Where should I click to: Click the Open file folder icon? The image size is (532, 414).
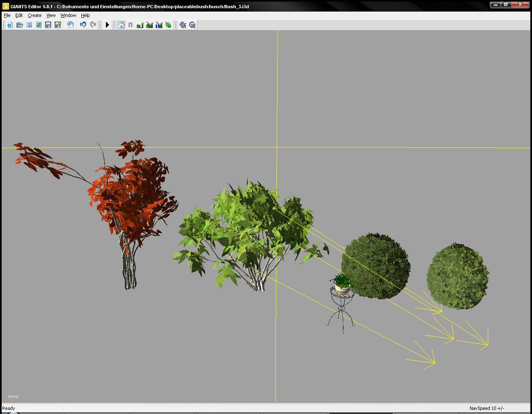click(19, 25)
